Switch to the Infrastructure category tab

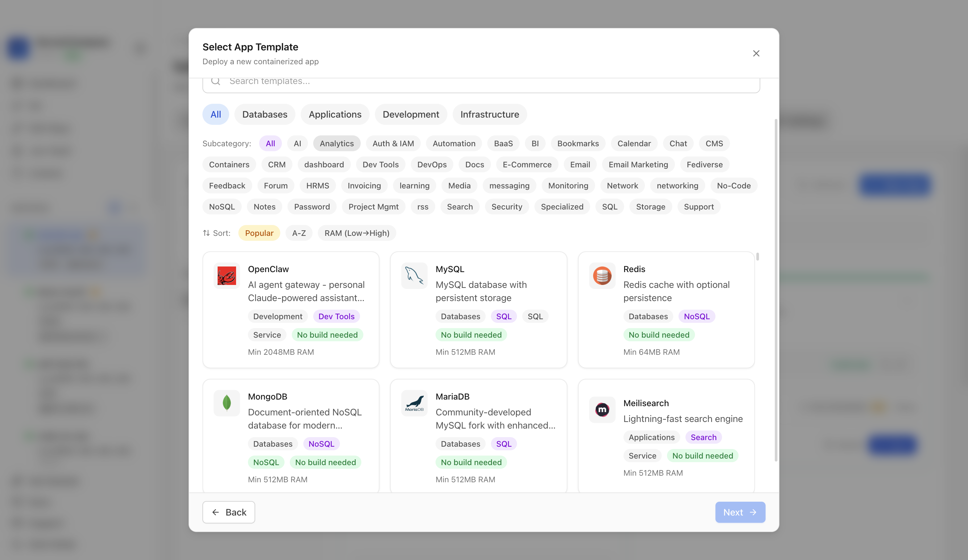click(489, 114)
